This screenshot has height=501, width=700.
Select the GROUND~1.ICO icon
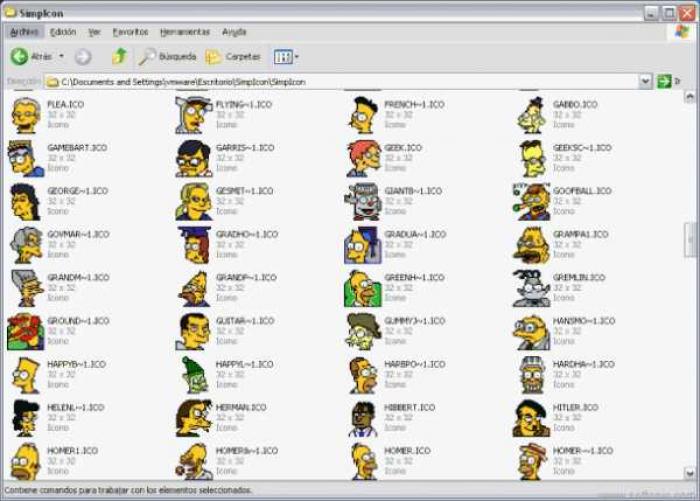[x=26, y=332]
